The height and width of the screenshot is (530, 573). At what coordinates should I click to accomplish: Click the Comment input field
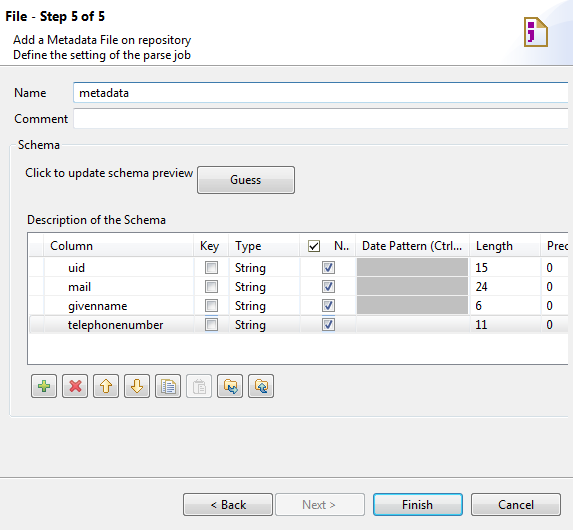tap(320, 119)
